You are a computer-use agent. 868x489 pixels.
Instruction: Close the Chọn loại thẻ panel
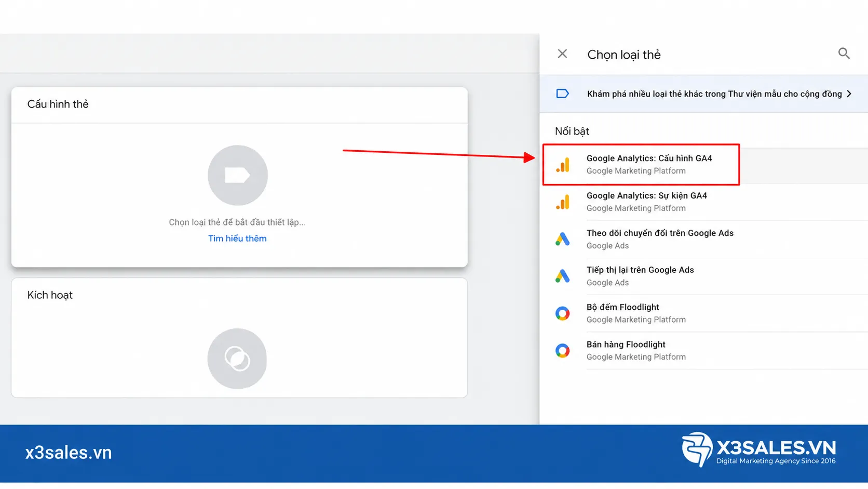(562, 54)
